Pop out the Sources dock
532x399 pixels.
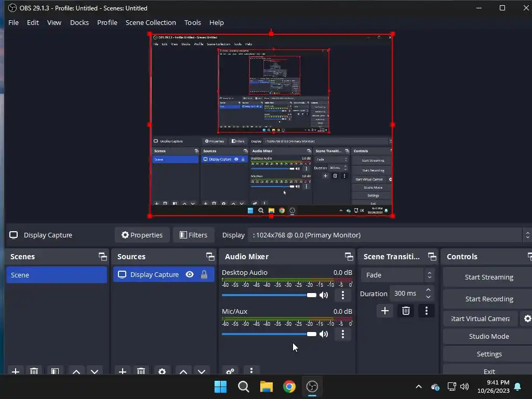tap(210, 257)
